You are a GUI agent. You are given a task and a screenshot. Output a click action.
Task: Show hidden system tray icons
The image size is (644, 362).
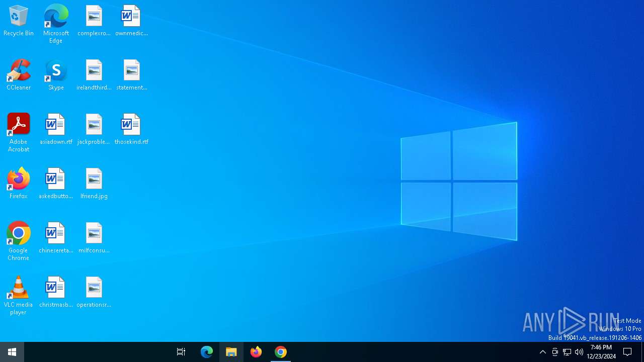click(x=542, y=352)
